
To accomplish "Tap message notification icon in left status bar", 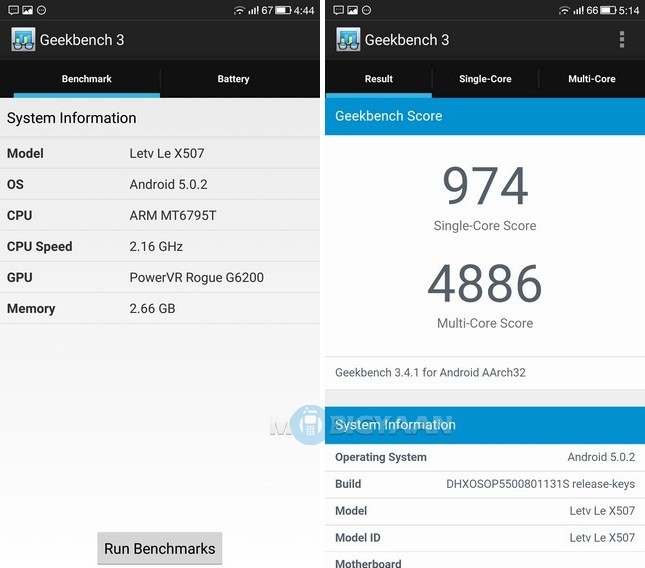I will (14, 10).
